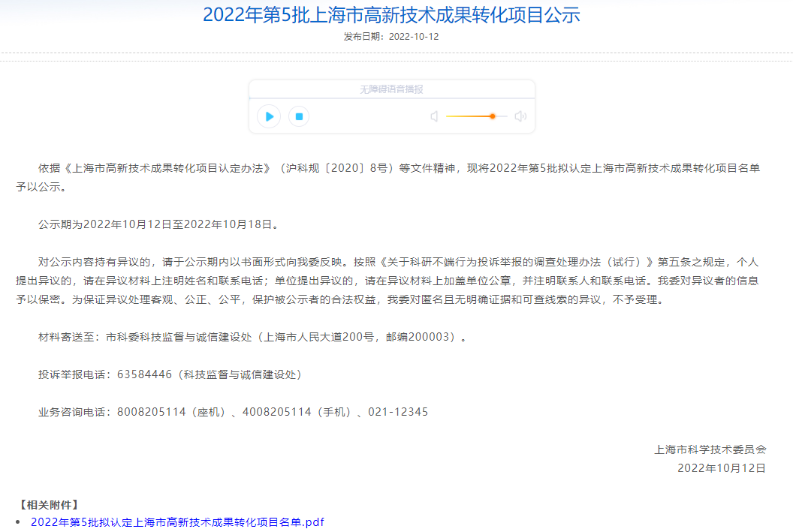The image size is (793, 532).
Task: Click the mailing address line 材料寄送至
Action: pyautogui.click(x=252, y=337)
